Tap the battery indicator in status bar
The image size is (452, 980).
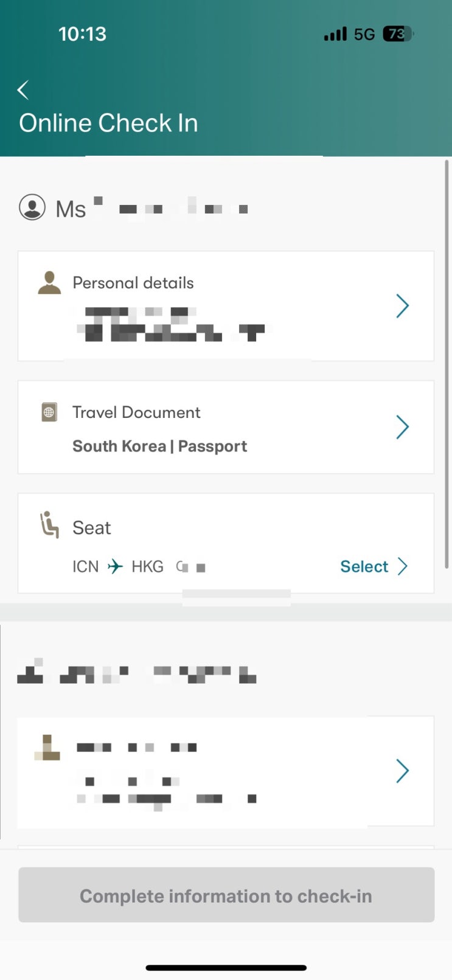397,34
